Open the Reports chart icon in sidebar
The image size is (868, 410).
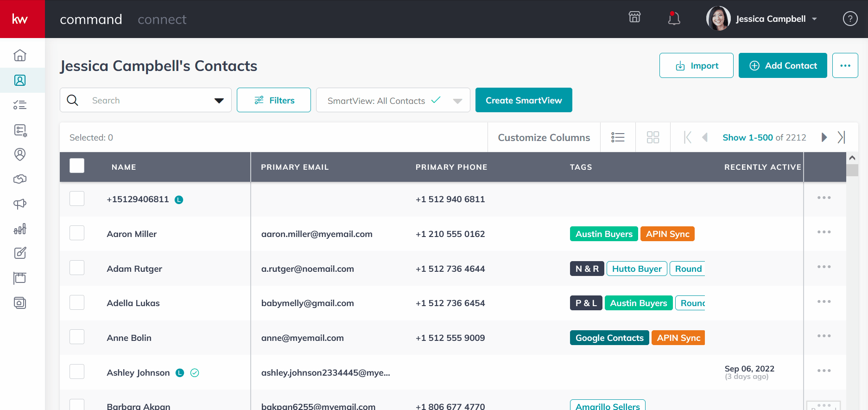(20, 229)
